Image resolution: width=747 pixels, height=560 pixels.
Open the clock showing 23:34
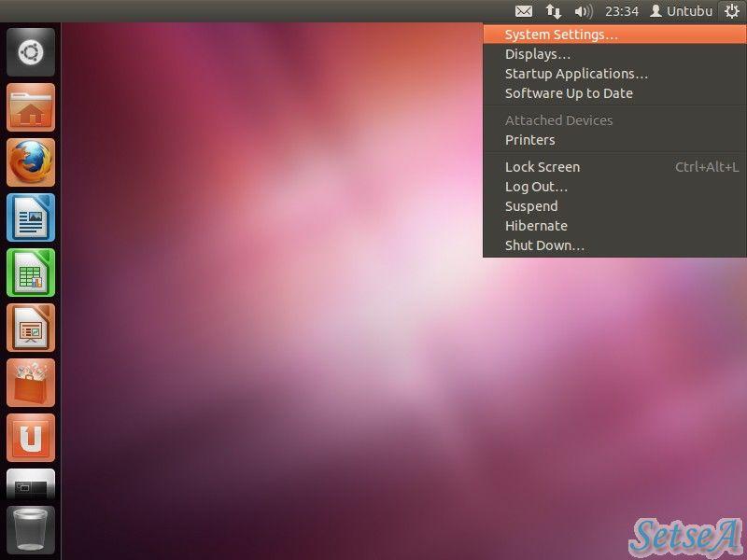[621, 11]
